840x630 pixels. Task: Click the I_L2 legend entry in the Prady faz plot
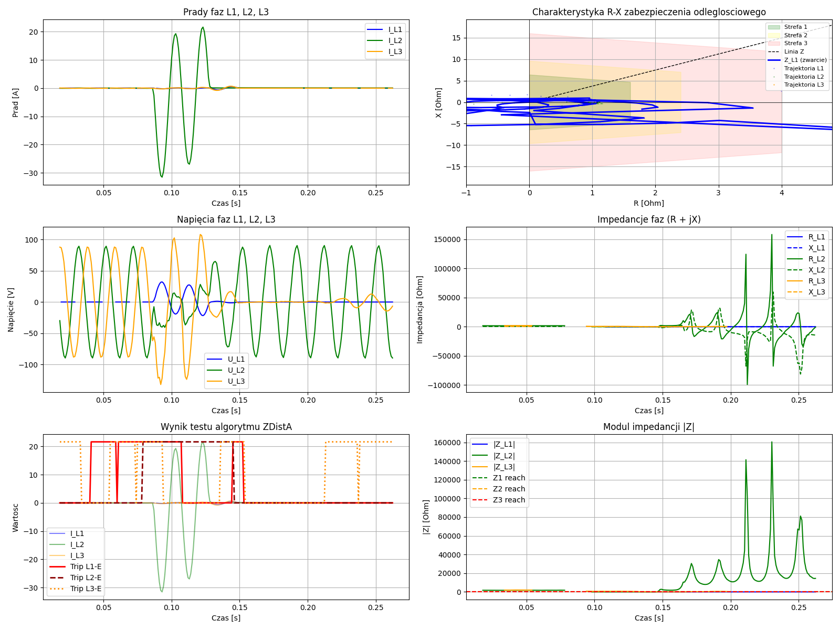coord(395,40)
